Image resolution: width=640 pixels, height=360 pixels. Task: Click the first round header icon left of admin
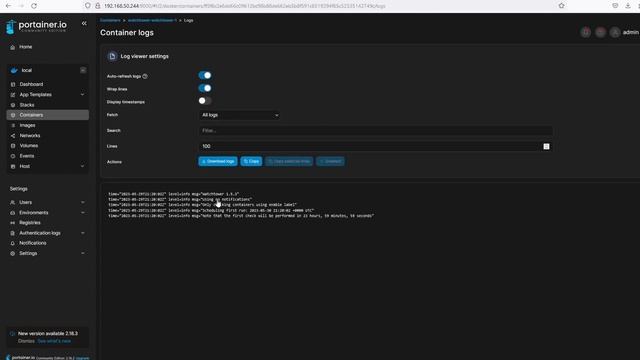pyautogui.click(x=586, y=32)
